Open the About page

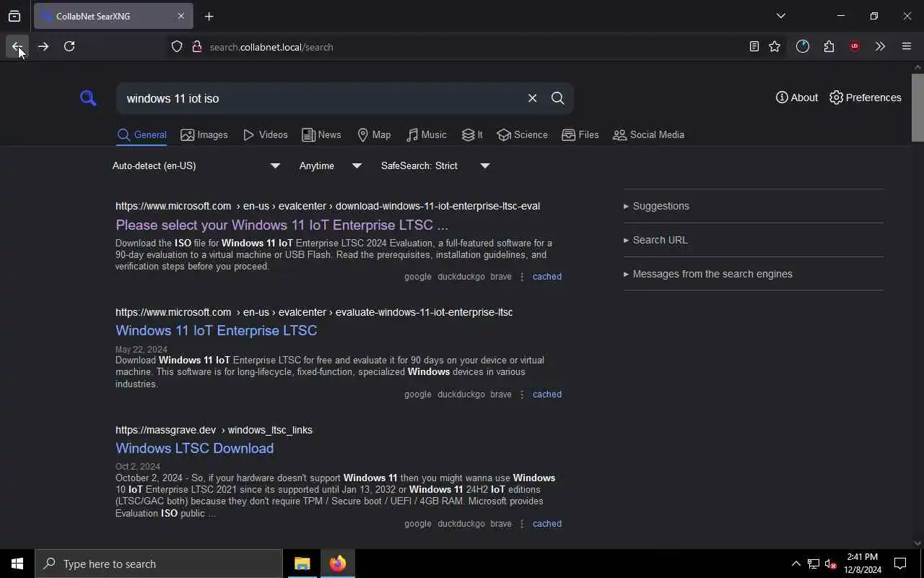pyautogui.click(x=797, y=98)
